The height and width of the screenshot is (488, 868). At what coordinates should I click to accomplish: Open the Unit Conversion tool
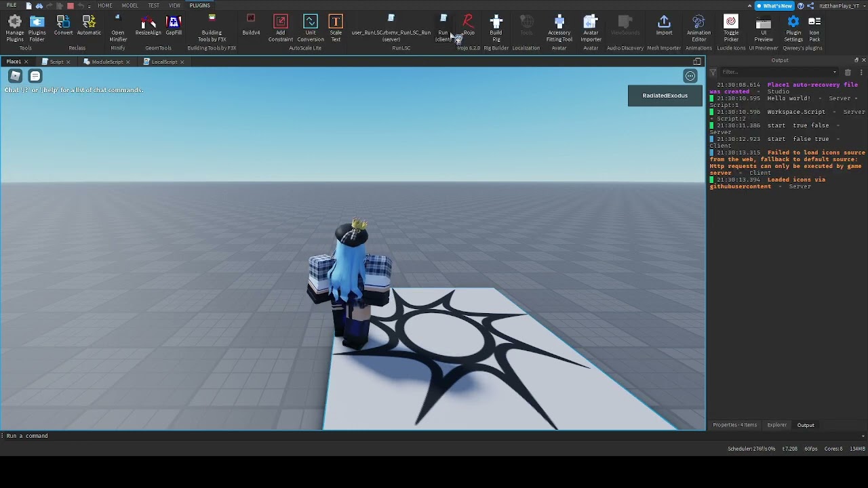(311, 28)
